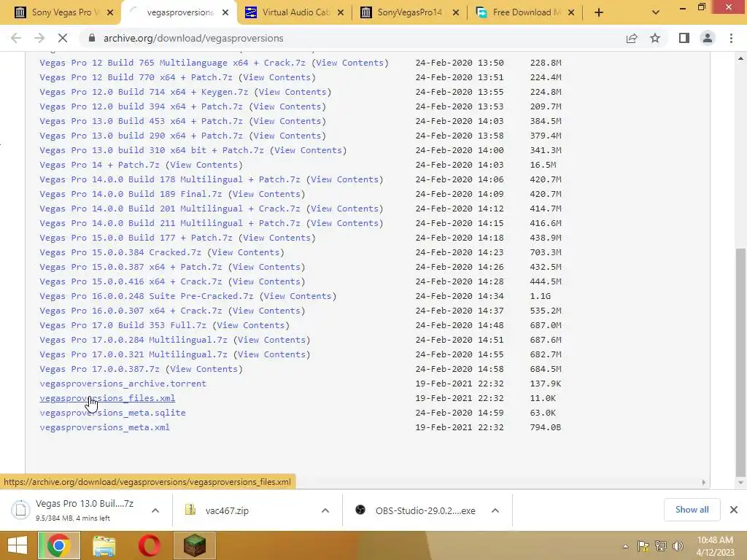The width and height of the screenshot is (747, 560).
Task: Open tab search chevron in title bar
Action: point(656,12)
